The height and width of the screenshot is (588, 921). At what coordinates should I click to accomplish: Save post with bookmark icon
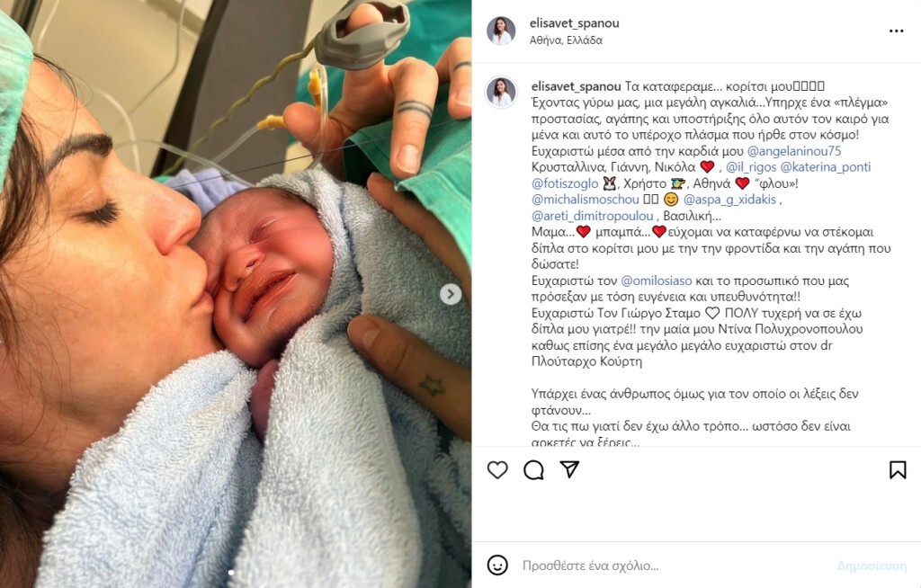tap(898, 470)
